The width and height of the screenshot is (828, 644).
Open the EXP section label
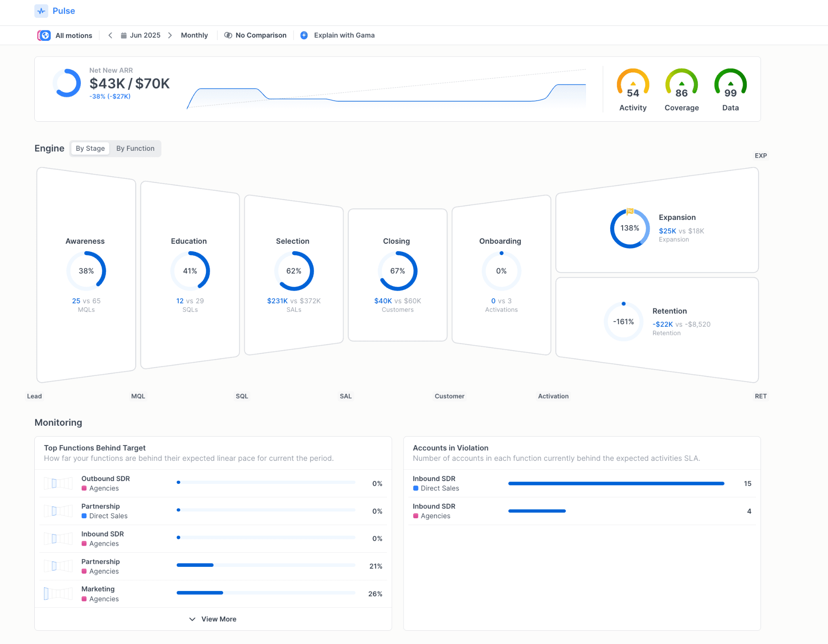[x=761, y=156]
